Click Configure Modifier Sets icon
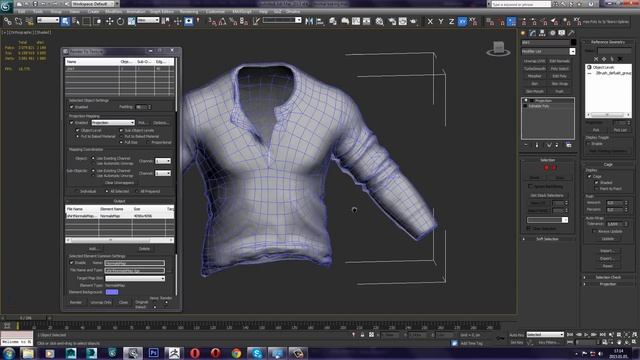 [569, 145]
